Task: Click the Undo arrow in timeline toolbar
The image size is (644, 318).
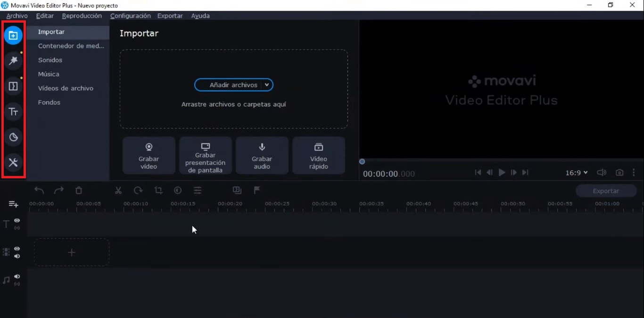Action: click(x=39, y=190)
